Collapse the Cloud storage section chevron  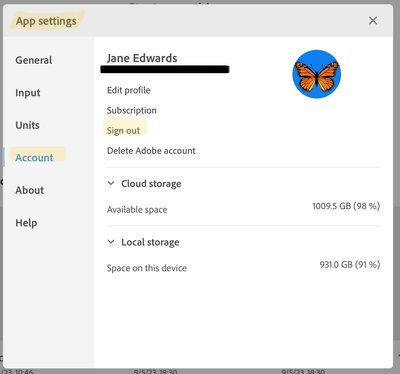tap(111, 183)
